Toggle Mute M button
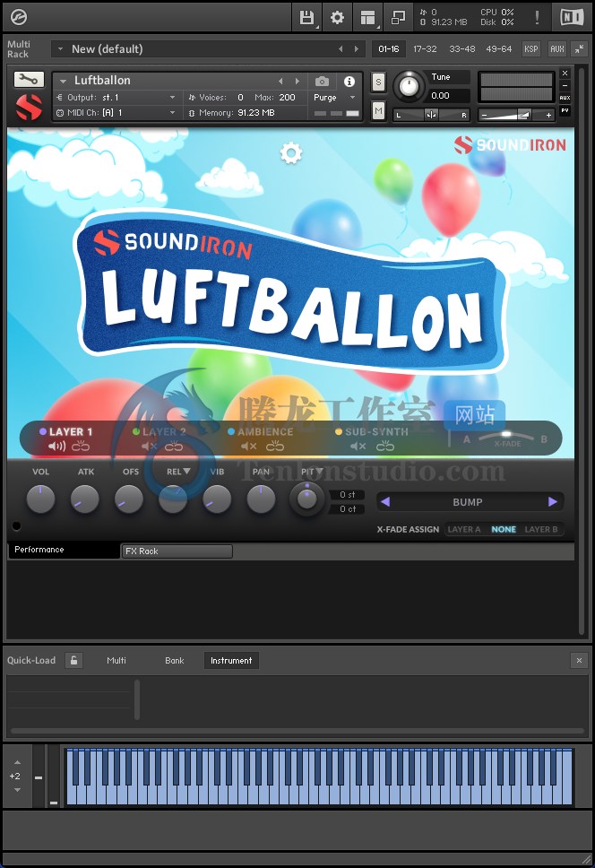Viewport: 595px width, 868px height. coord(378,110)
